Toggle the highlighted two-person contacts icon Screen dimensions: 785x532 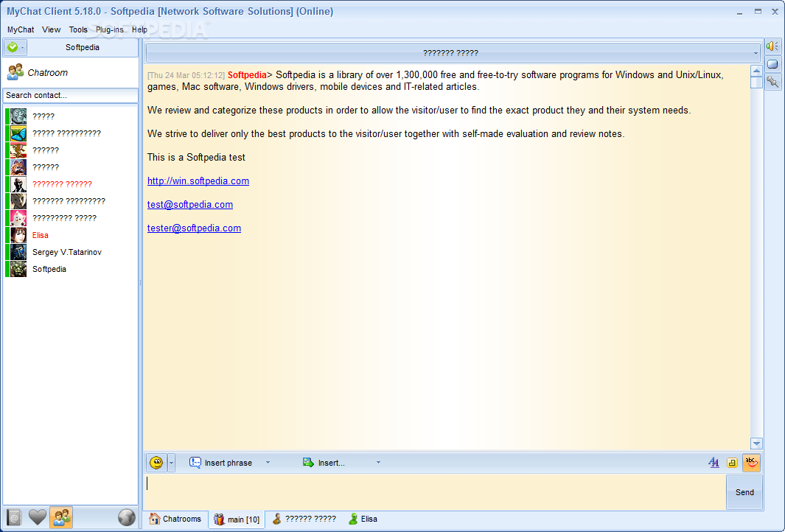pyautogui.click(x=61, y=517)
